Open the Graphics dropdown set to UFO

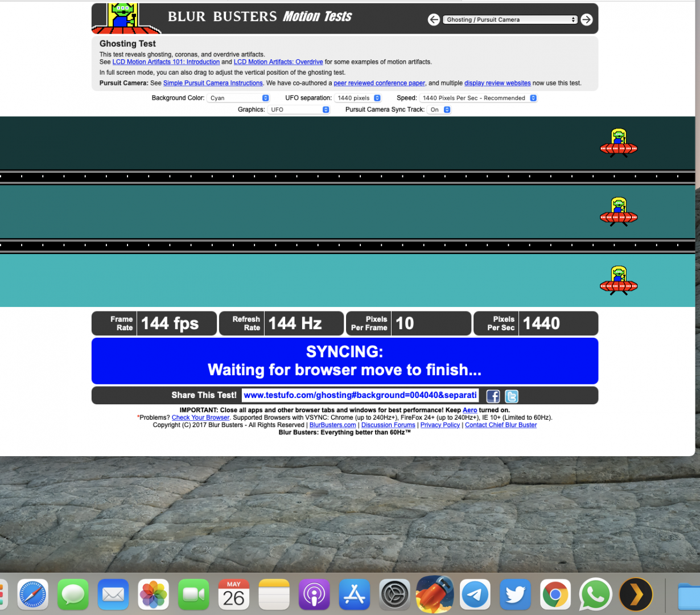point(298,109)
